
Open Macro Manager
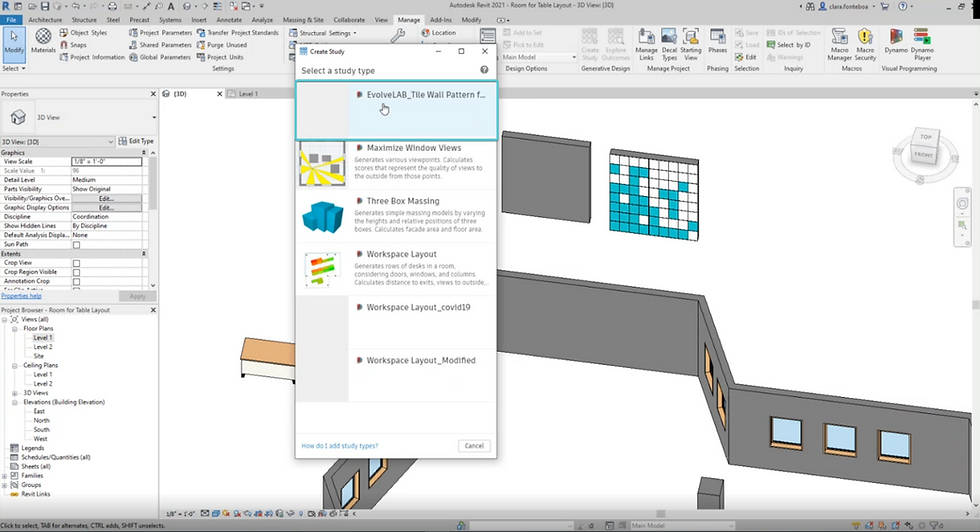[x=839, y=44]
